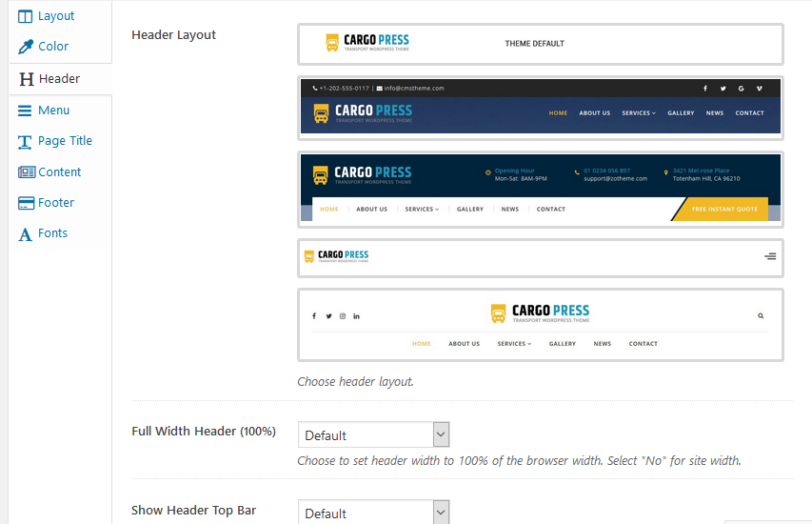Switch to the Footer settings tab
The width and height of the screenshot is (812, 524).
(56, 203)
